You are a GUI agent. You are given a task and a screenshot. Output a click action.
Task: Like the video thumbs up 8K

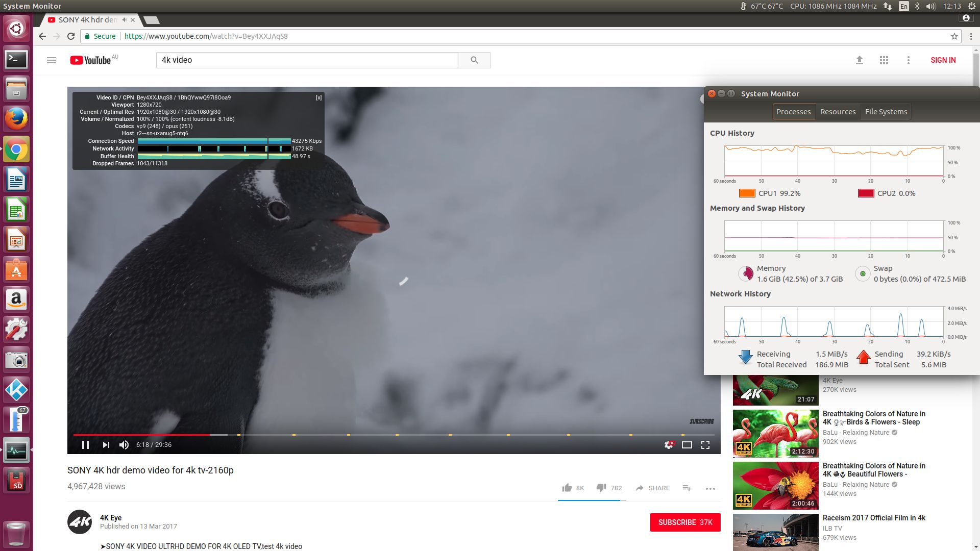point(573,488)
